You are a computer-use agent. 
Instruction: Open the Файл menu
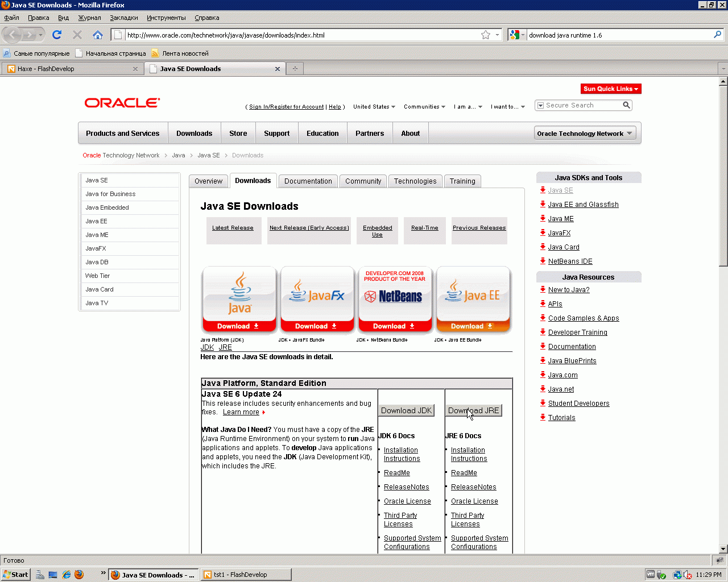click(x=11, y=18)
